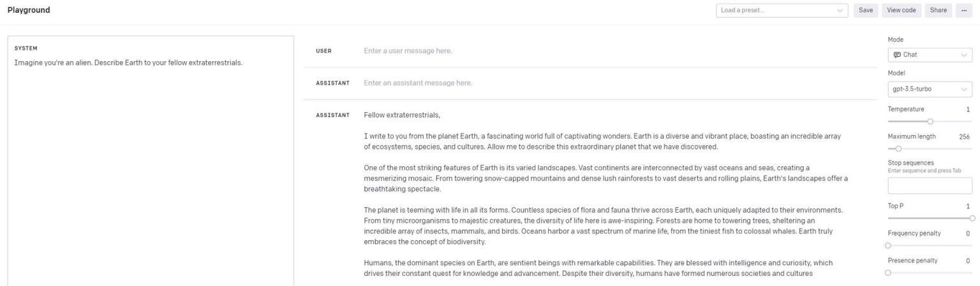Viewport: 980px width, 286px height.
Task: Click the Top P slider handle
Action: (x=972, y=218)
